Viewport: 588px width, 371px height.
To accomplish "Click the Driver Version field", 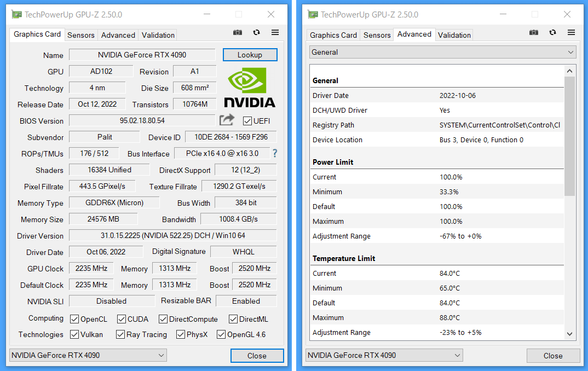I will 173,235.
